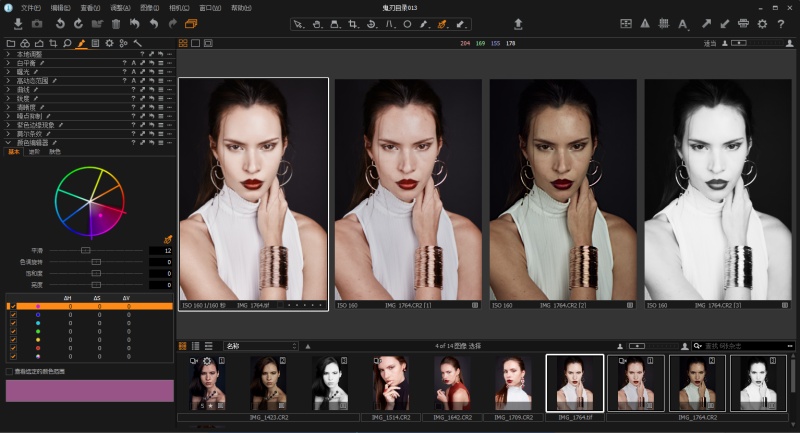Expand the 清晰度 panel
Image resolution: width=800 pixels, height=433 pixels.
coord(8,108)
